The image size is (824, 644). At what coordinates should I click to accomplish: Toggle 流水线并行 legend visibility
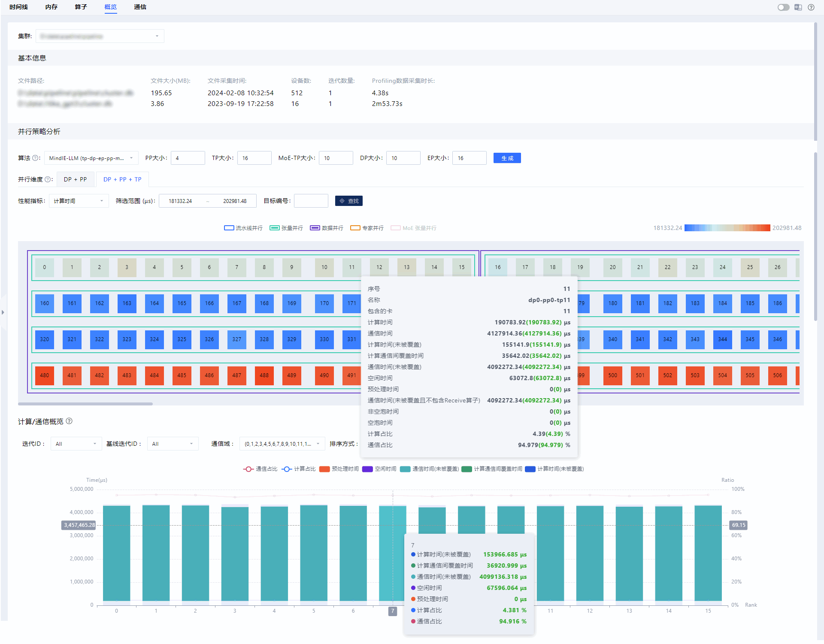243,228
